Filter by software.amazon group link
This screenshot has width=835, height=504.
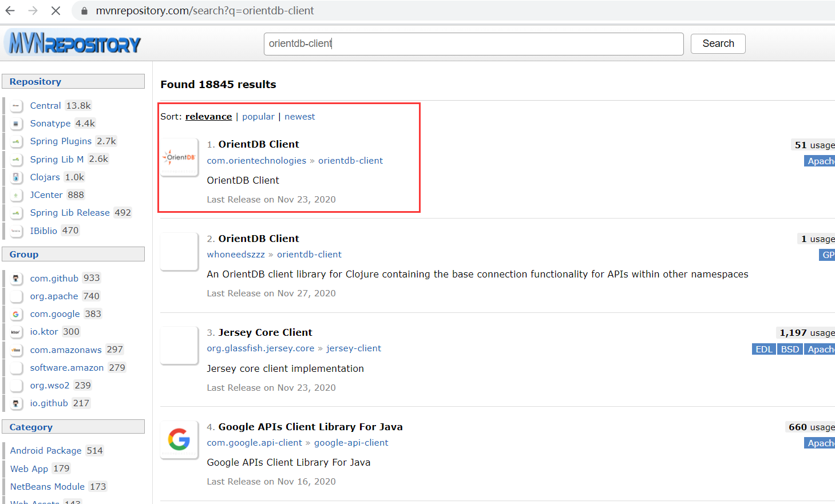tap(67, 368)
